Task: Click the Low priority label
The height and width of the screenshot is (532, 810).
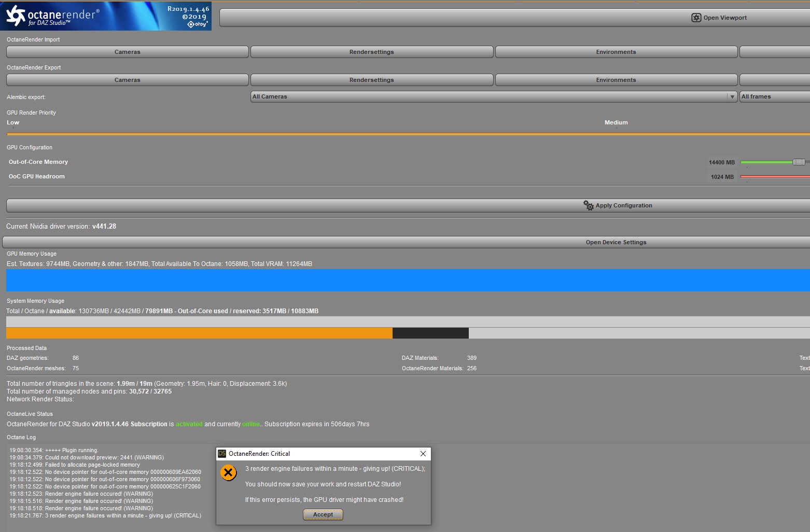Action: [13, 122]
